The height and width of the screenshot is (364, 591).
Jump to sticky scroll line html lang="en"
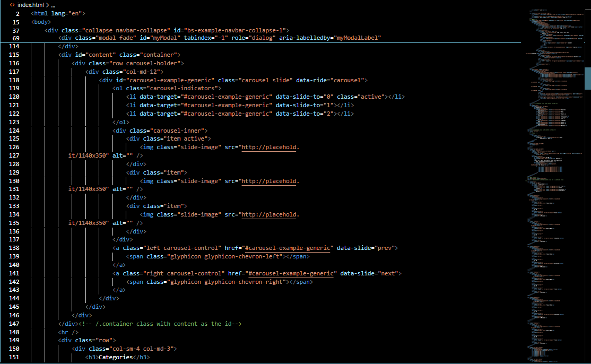tap(58, 13)
